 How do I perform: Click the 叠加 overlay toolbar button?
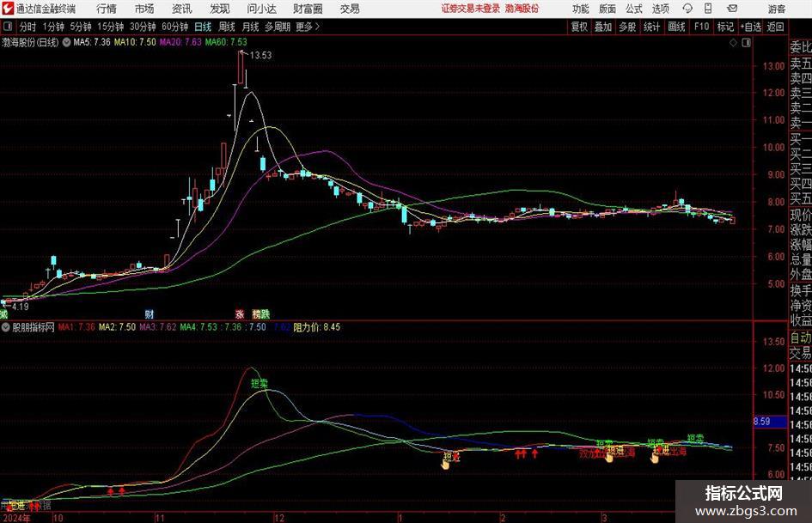603,27
